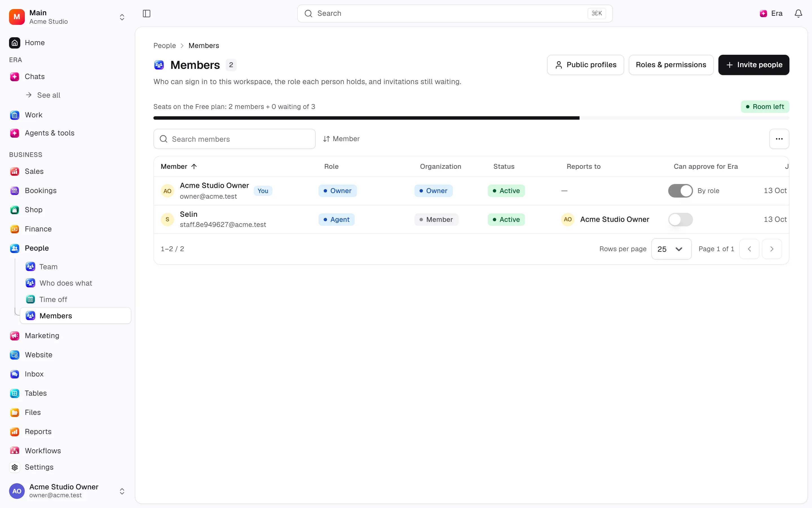Open Chats icon in sidebar
This screenshot has height=508, width=812.
pos(14,76)
